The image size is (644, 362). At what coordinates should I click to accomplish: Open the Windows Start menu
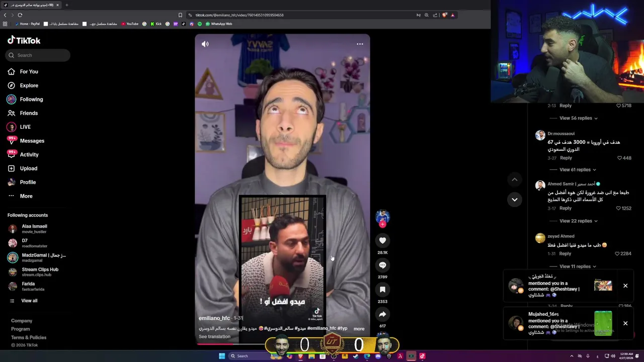(x=222, y=356)
